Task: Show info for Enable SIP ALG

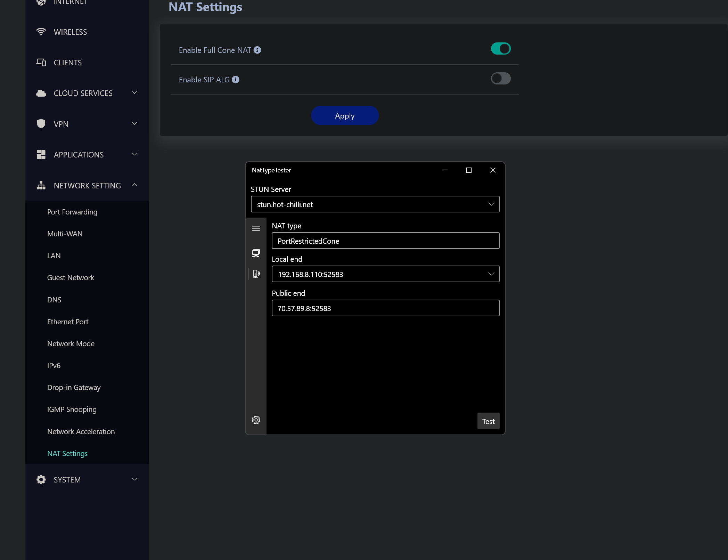Action: [236, 80]
